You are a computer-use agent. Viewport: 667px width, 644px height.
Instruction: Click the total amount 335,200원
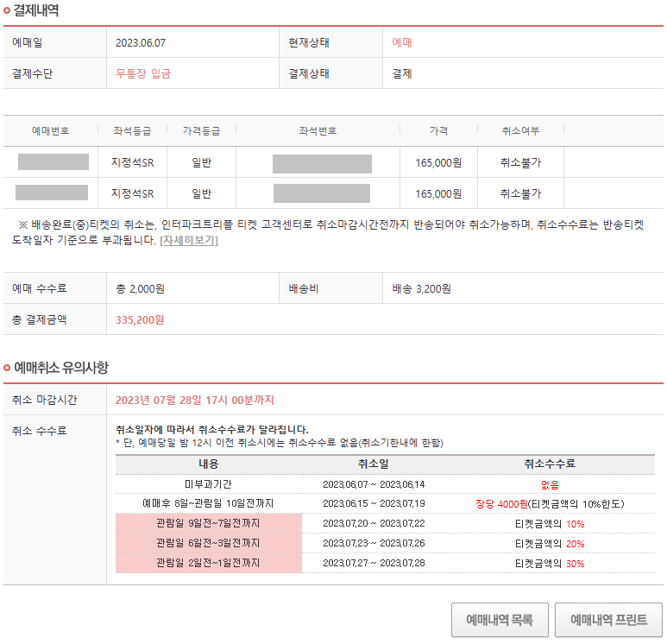click(140, 320)
